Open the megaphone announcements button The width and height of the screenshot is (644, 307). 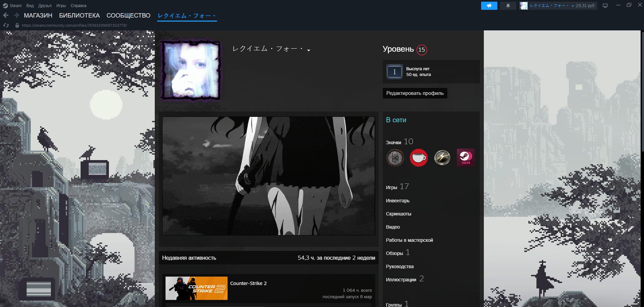[x=489, y=6]
